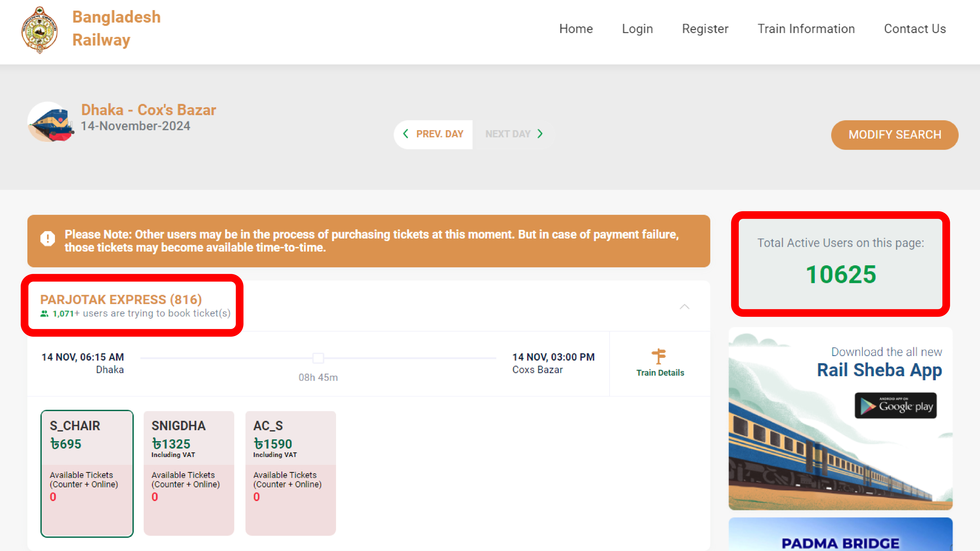Click the PARJOTAK EXPRESS (816) title
The image size is (980, 551).
pos(121,299)
